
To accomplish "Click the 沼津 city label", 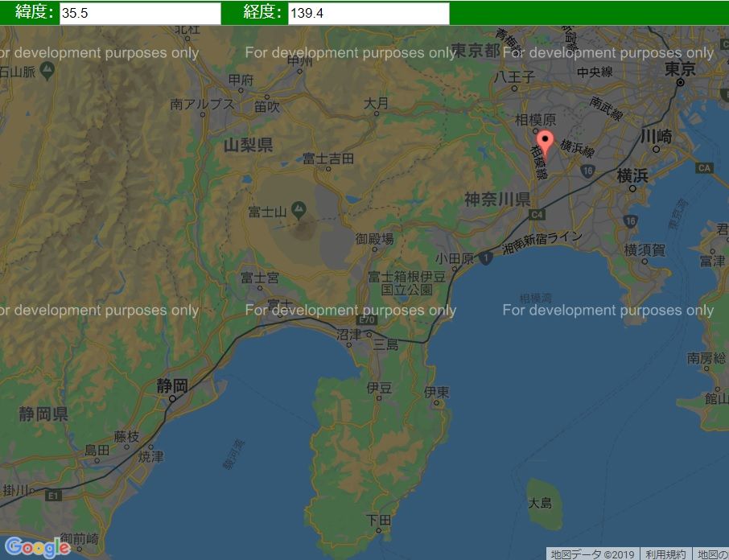I will click(x=348, y=335).
